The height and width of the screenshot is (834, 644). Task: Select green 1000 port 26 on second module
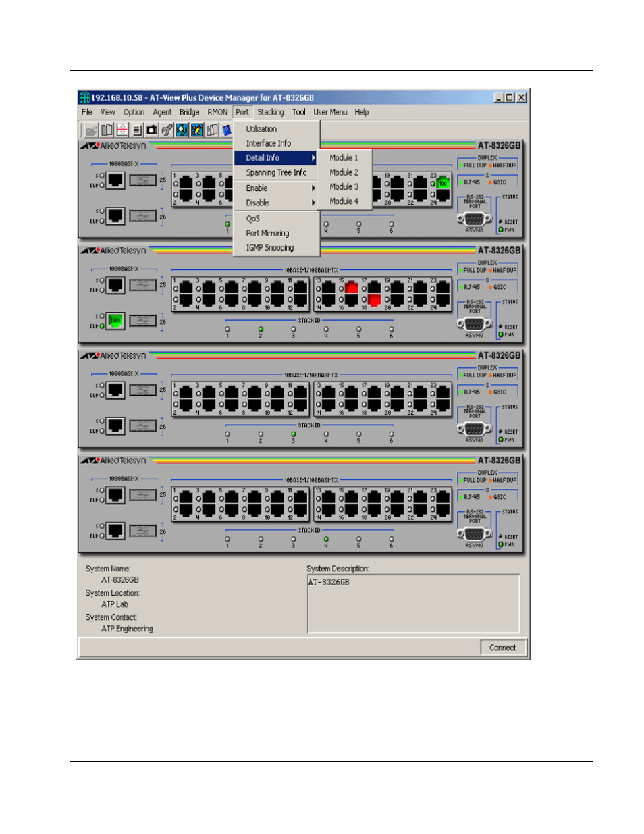pyautogui.click(x=115, y=321)
